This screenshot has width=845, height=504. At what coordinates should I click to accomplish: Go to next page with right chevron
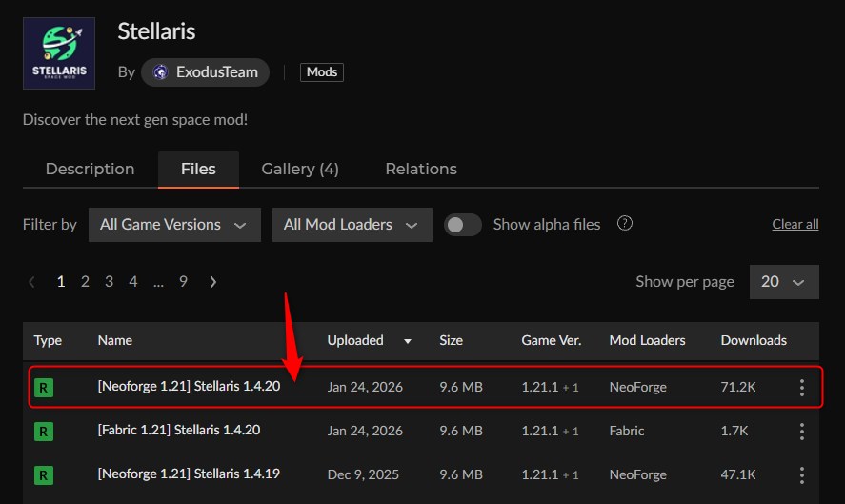coord(212,282)
